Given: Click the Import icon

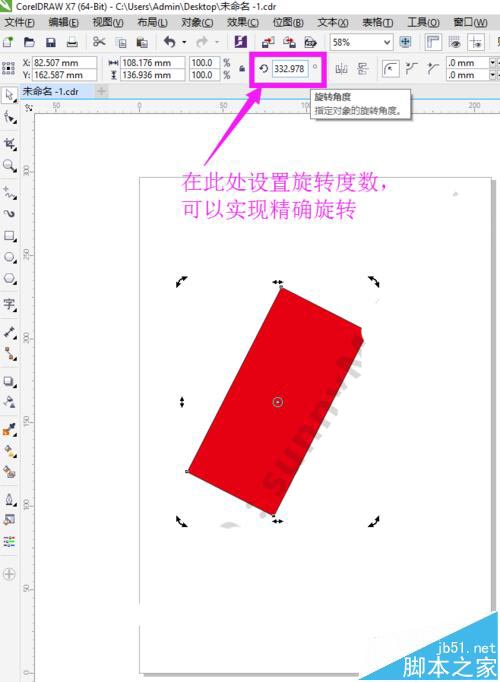Looking at the screenshot, I should pyautogui.click(x=268, y=42).
